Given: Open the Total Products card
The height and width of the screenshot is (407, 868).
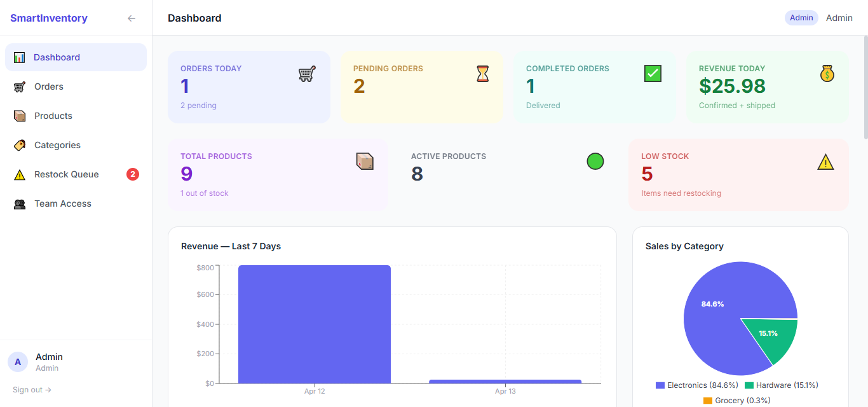Looking at the screenshot, I should point(278,175).
